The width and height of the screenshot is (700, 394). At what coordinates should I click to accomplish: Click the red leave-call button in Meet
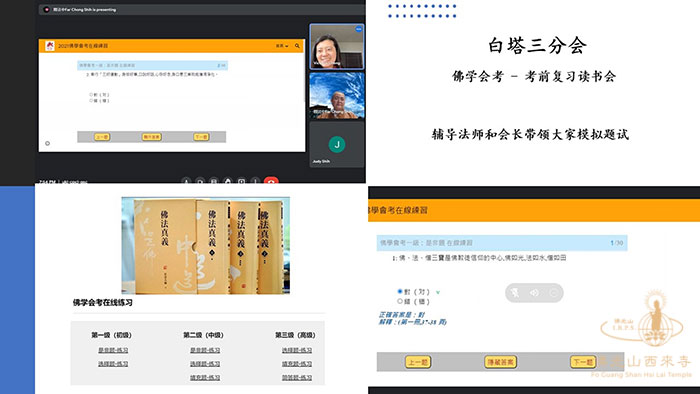(x=271, y=181)
